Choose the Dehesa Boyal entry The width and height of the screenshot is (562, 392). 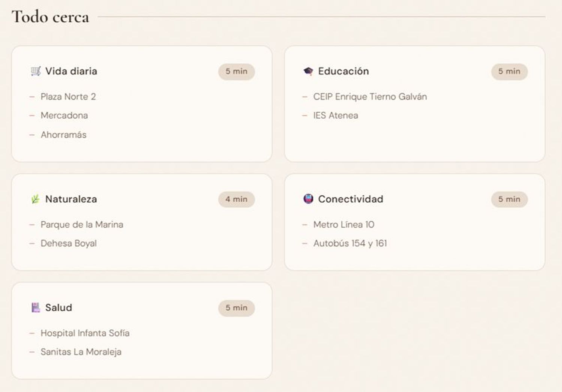(69, 244)
